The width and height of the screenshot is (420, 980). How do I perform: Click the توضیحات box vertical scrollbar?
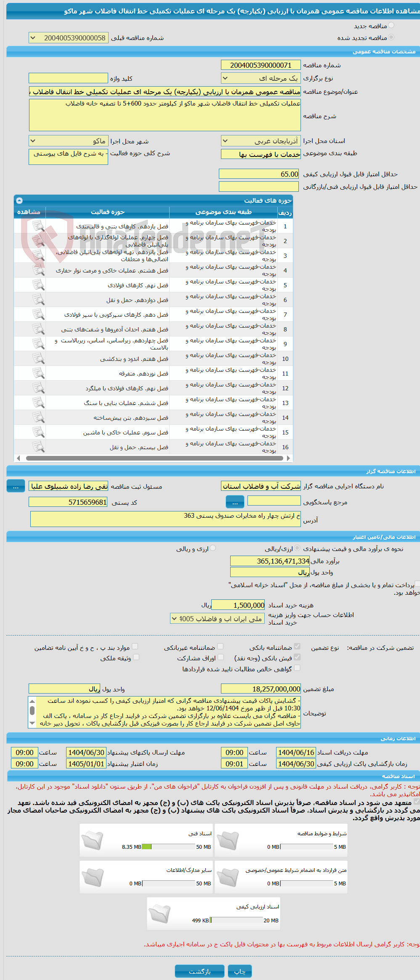point(32,710)
